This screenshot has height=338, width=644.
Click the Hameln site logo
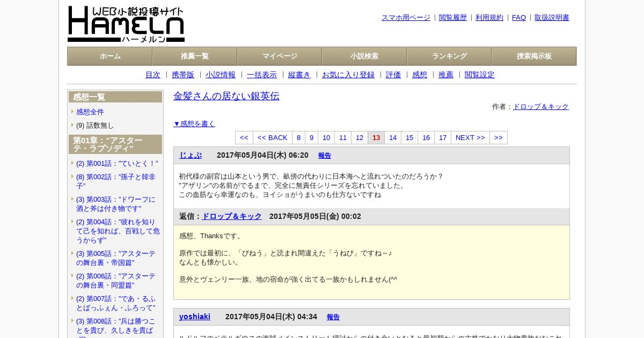pos(126,24)
